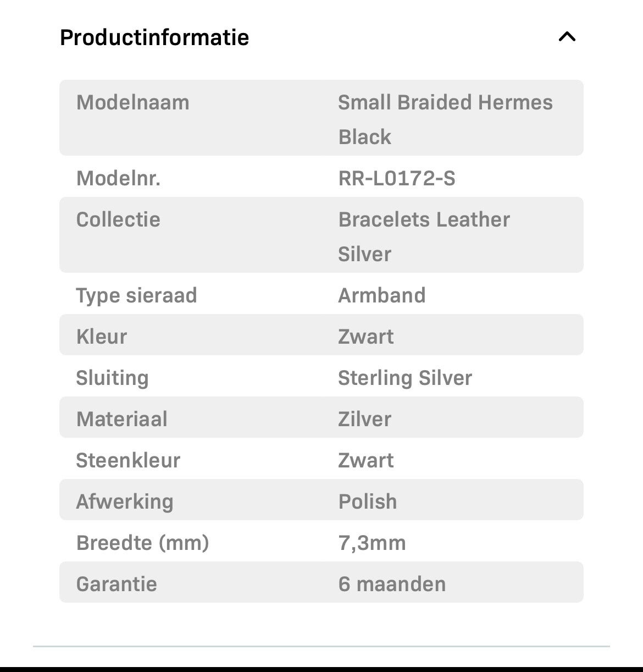Collapse the Productinformatie section chevron

(567, 37)
